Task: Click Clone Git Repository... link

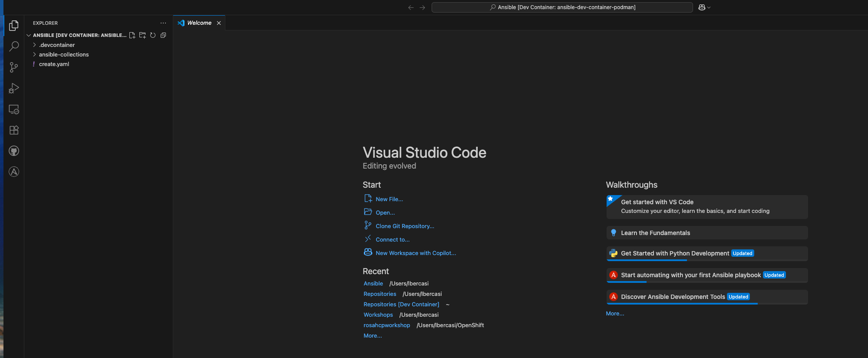Action: pos(405,226)
